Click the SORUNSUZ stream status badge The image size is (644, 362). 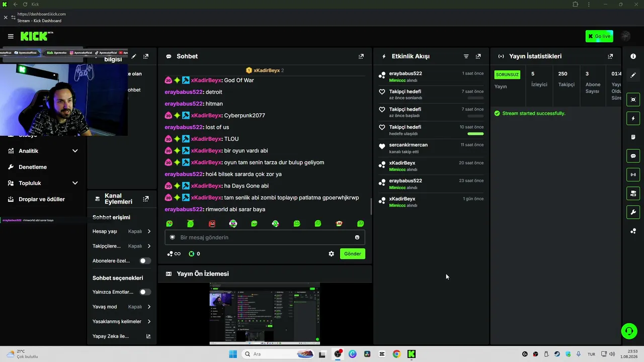507,74
